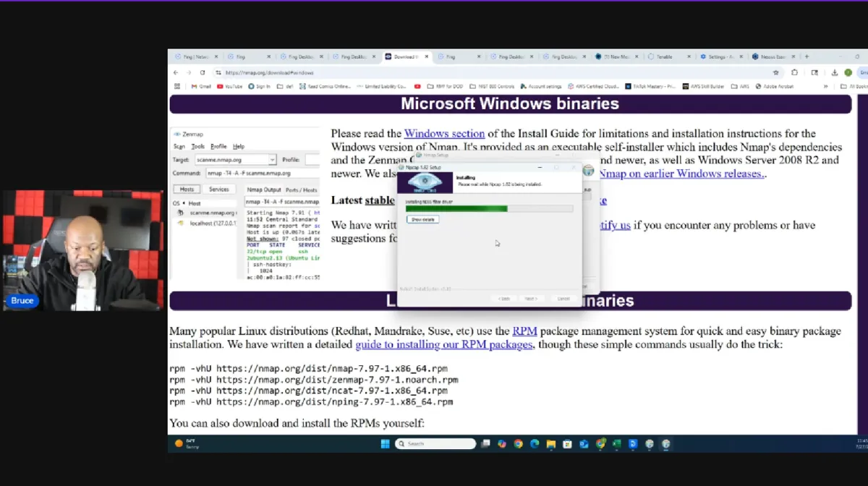This screenshot has height=486, width=868.
Task: Open the green profile avatar
Action: point(848,72)
